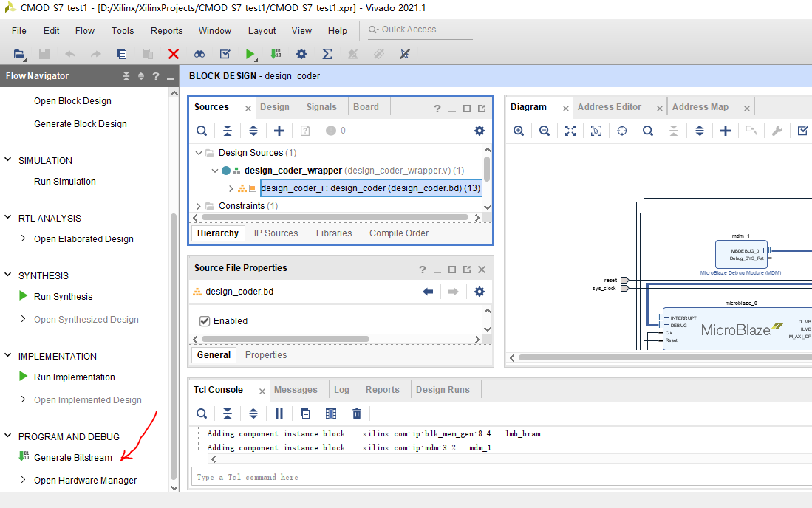Click the Sigma report toolbar icon
The width and height of the screenshot is (812, 508).
coord(327,54)
